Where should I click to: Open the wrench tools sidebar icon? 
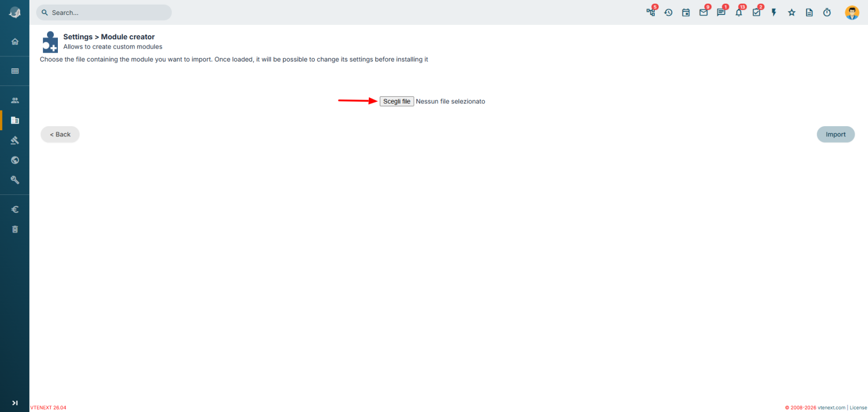click(15, 180)
